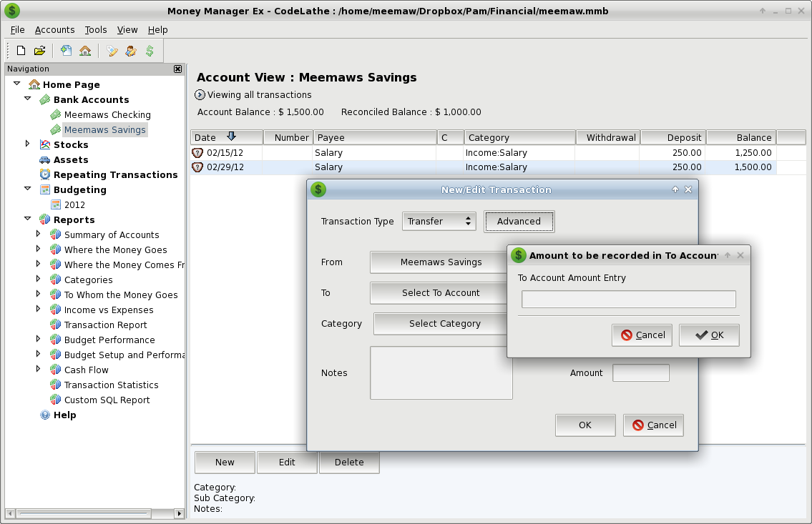Image resolution: width=812 pixels, height=524 pixels.
Task: Click the Viewing all transactions arrow icon
Action: pyautogui.click(x=200, y=94)
